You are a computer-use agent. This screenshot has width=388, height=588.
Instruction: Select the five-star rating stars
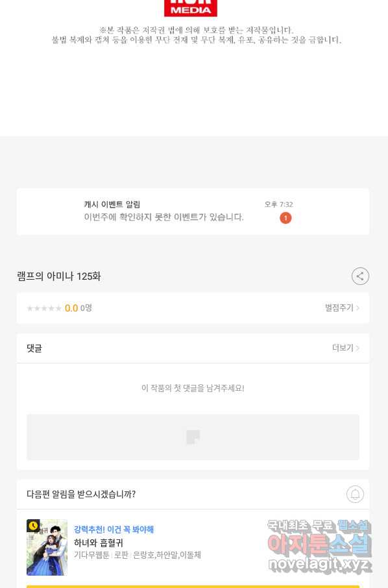pyautogui.click(x=44, y=308)
